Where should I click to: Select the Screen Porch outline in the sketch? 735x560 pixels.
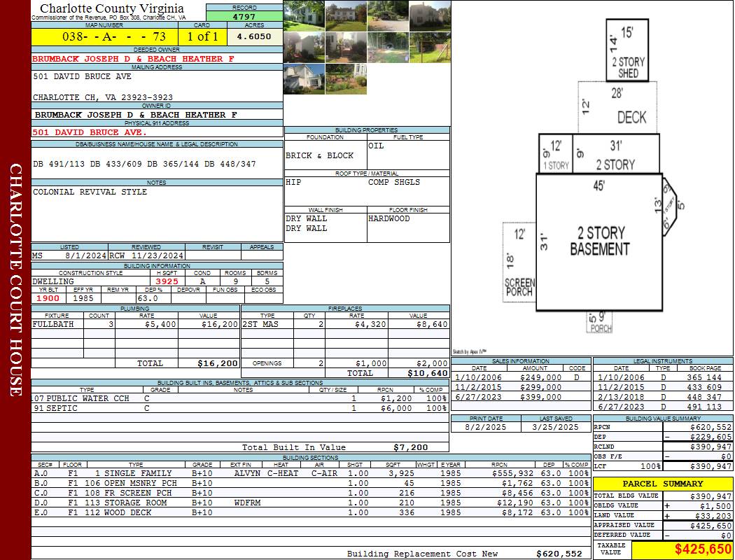(x=519, y=262)
